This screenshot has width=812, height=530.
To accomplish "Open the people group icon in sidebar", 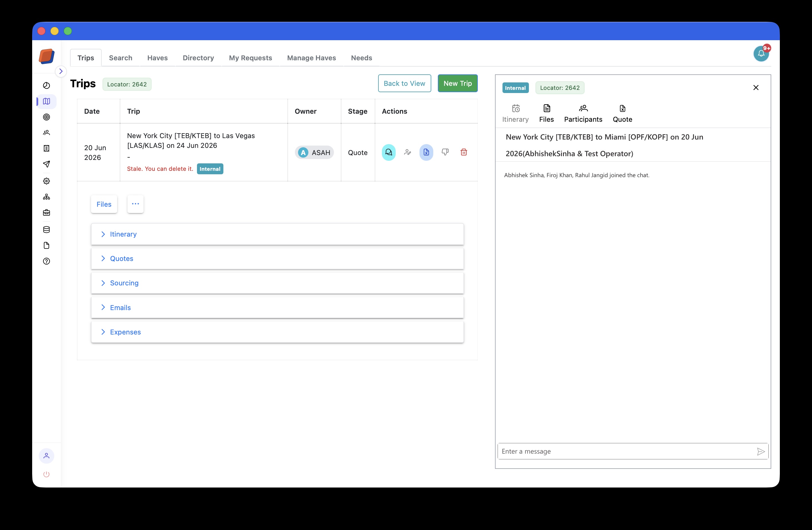I will click(x=47, y=133).
